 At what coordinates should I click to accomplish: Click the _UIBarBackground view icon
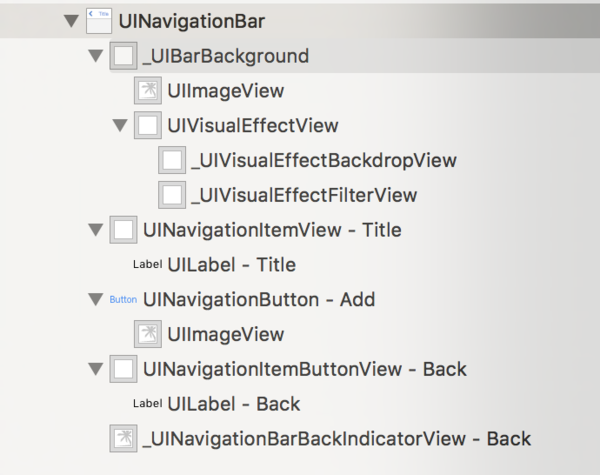[x=124, y=56]
